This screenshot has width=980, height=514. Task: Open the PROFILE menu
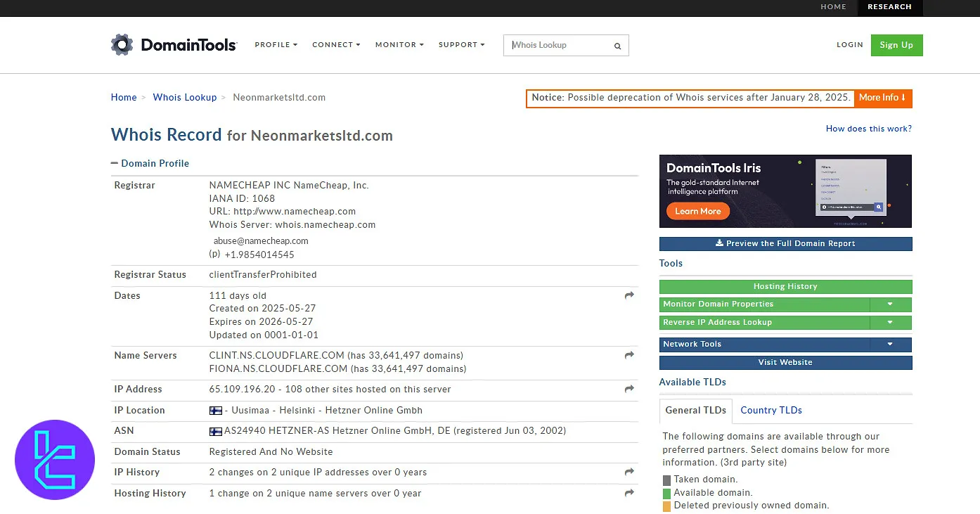click(x=276, y=45)
